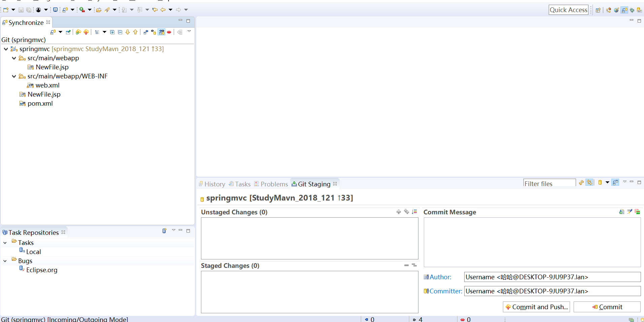Open the External Tools run dropdown arrow
The height and width of the screenshot is (322, 644).
(x=90, y=10)
